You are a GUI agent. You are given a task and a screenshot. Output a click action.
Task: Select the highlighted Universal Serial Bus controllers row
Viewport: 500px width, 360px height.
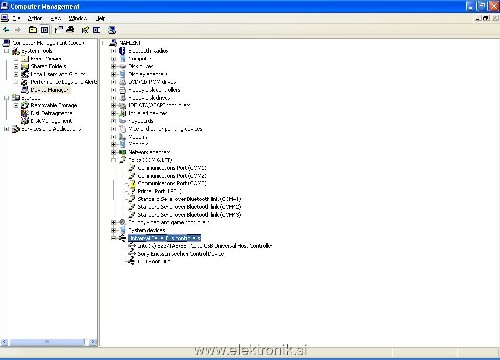[165, 238]
